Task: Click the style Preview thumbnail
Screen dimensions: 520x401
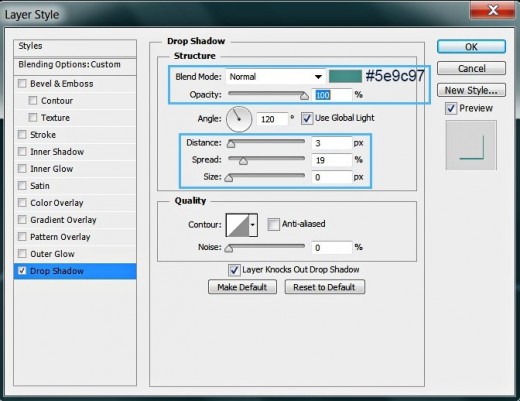Action: pos(471,145)
